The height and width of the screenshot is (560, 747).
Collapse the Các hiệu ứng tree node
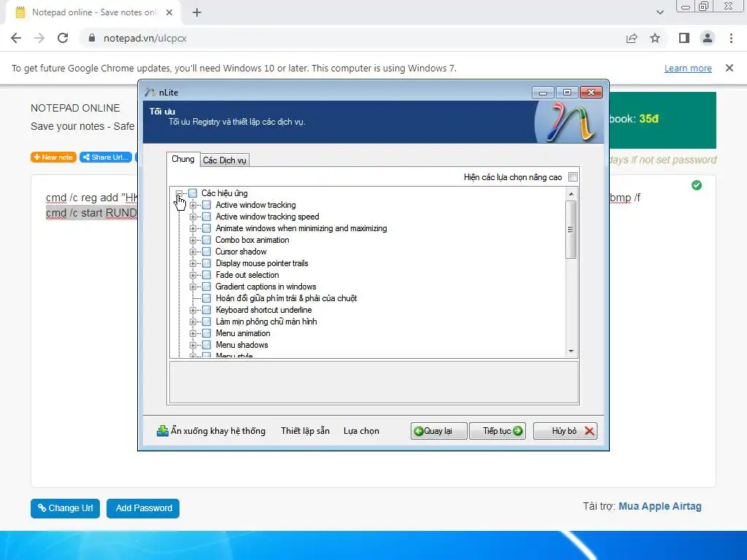tap(179, 193)
